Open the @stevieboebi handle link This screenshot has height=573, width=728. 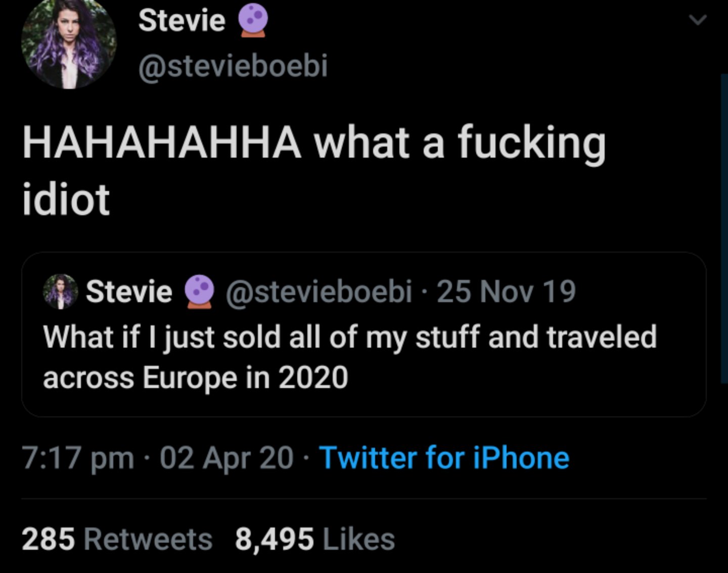pyautogui.click(x=233, y=65)
